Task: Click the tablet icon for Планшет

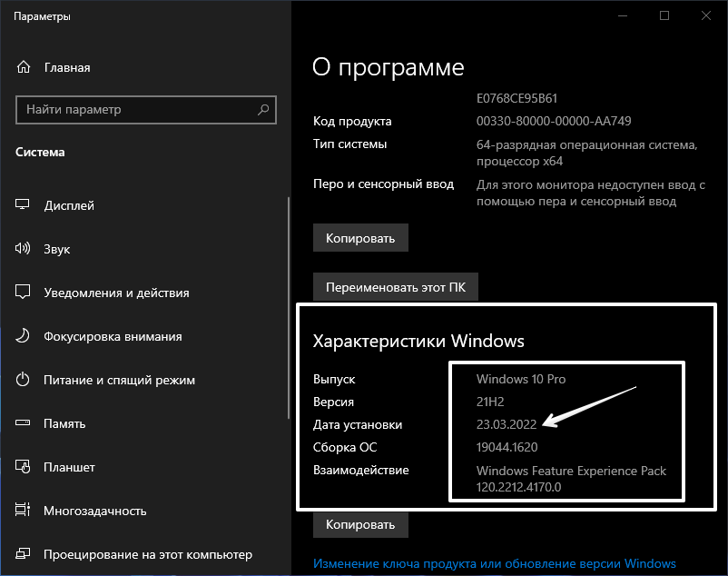Action: tap(25, 467)
